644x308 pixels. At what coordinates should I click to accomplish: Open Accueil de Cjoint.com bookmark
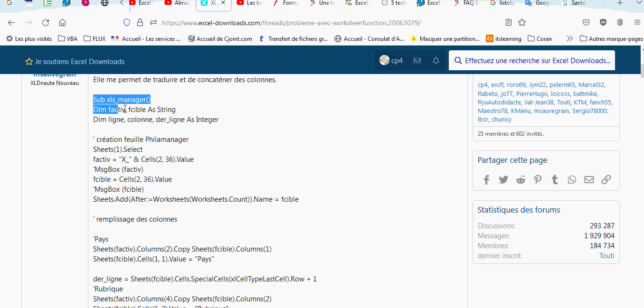coord(220,38)
